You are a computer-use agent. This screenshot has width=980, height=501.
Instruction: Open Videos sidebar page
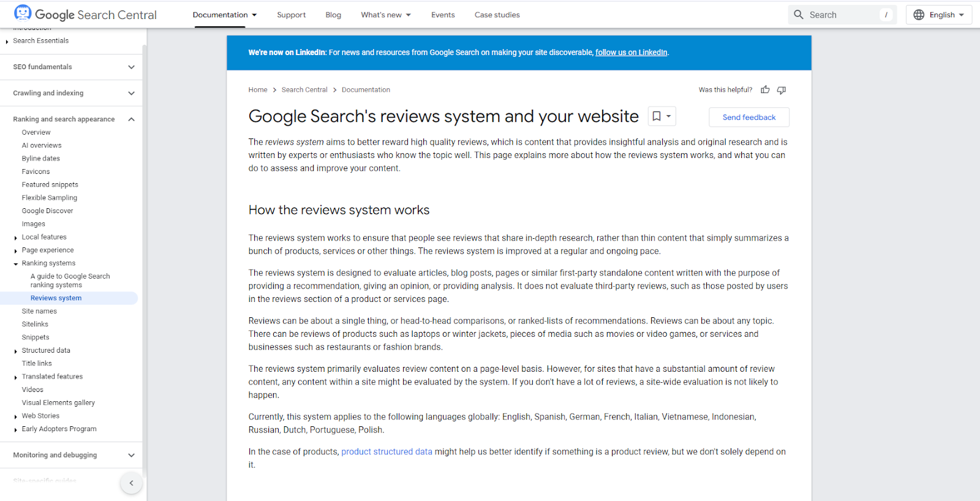pyautogui.click(x=32, y=390)
